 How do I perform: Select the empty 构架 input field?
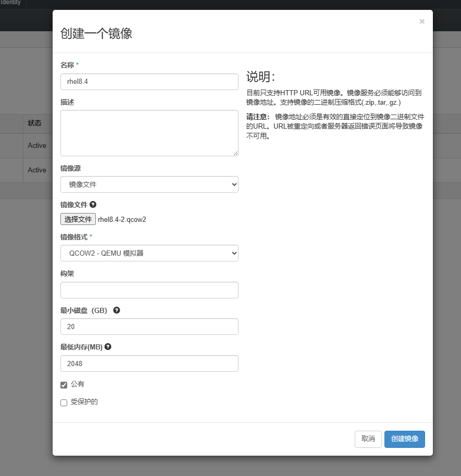coord(149,290)
